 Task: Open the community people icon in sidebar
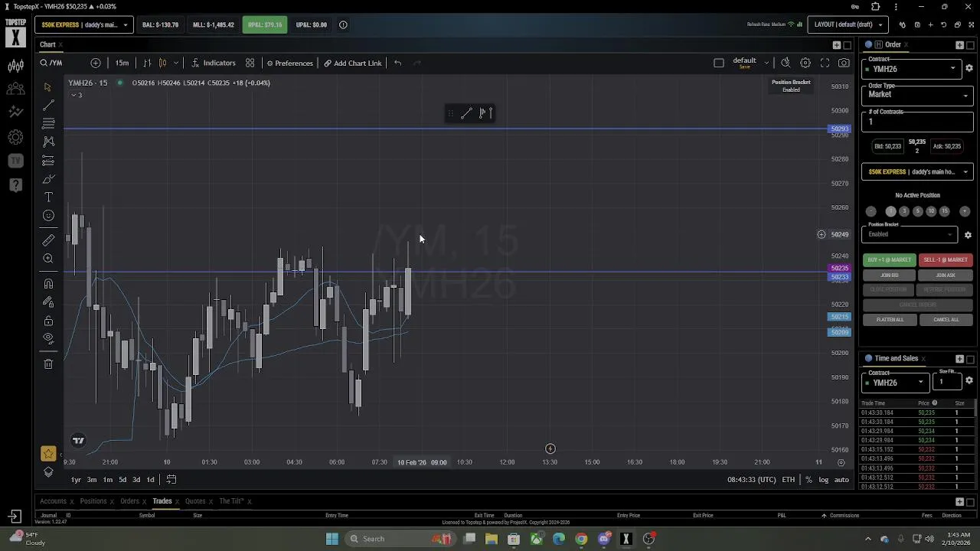pos(15,89)
